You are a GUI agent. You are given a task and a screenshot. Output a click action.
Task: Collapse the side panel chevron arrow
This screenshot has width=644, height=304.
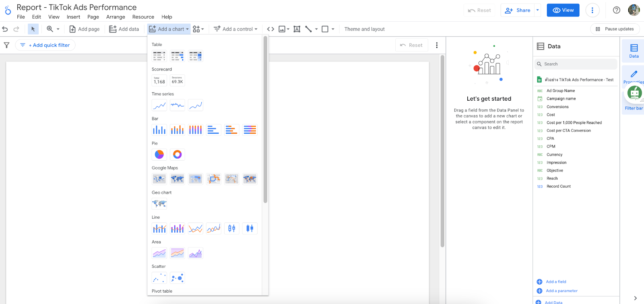click(635, 298)
